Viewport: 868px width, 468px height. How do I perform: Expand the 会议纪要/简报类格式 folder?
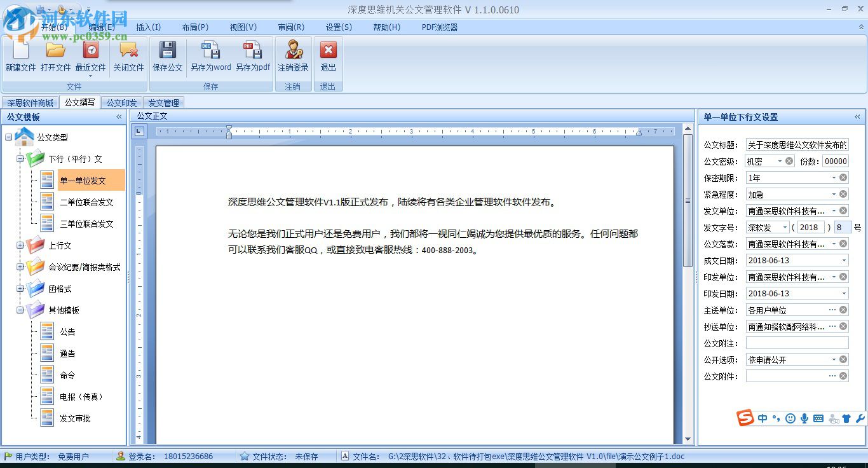(20, 267)
